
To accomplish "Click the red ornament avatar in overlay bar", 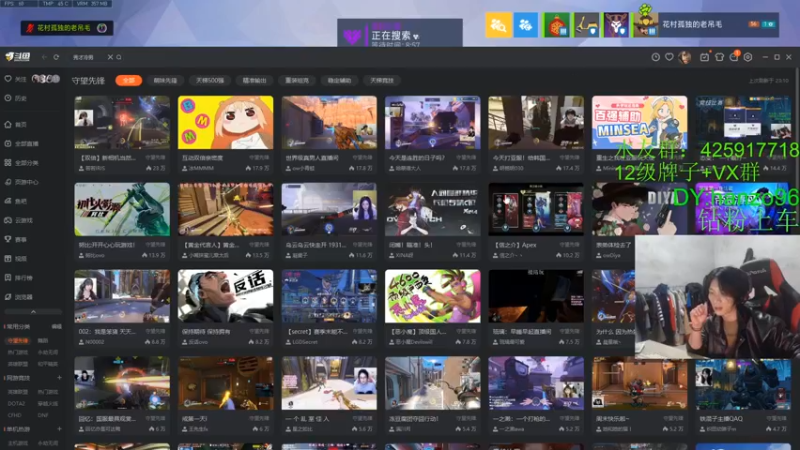I will pyautogui.click(x=556, y=24).
